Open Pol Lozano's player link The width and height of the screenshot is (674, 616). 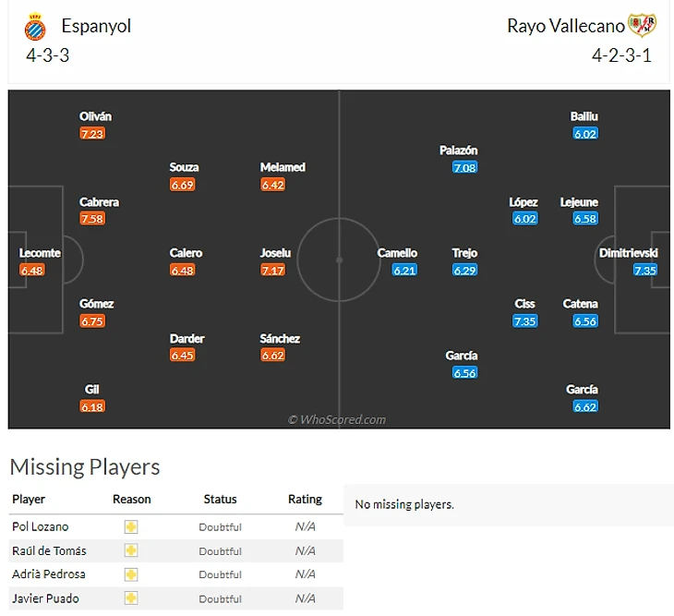[x=41, y=526]
